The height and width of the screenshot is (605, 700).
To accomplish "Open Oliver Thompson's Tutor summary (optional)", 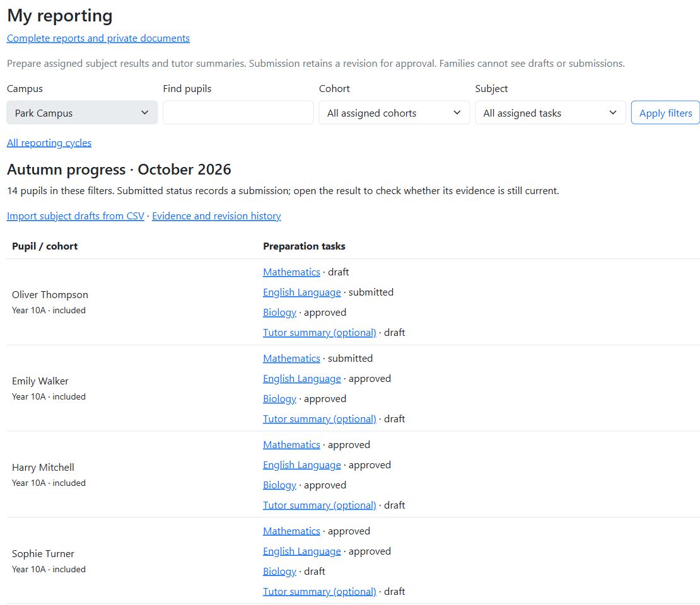I will point(320,332).
